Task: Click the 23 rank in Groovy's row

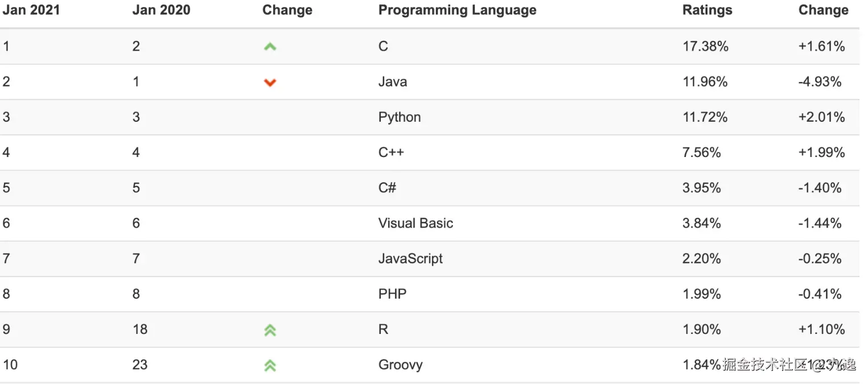Action: (x=140, y=365)
